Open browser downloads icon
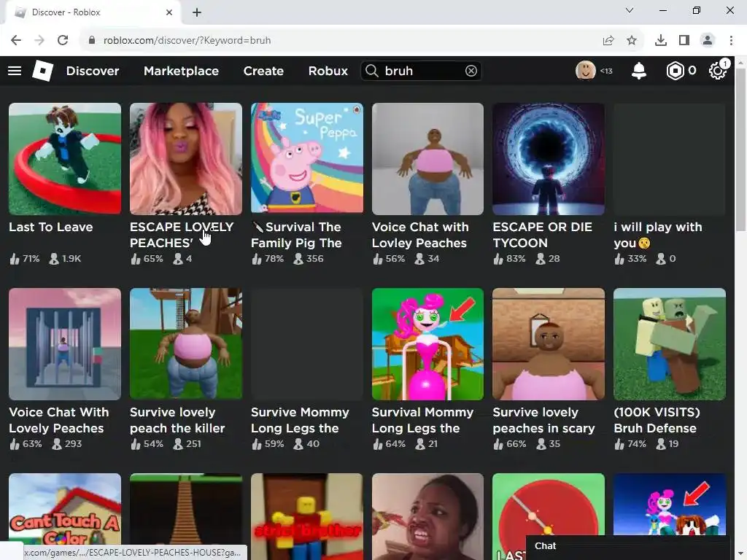Viewport: 747px width, 560px height. [x=661, y=40]
